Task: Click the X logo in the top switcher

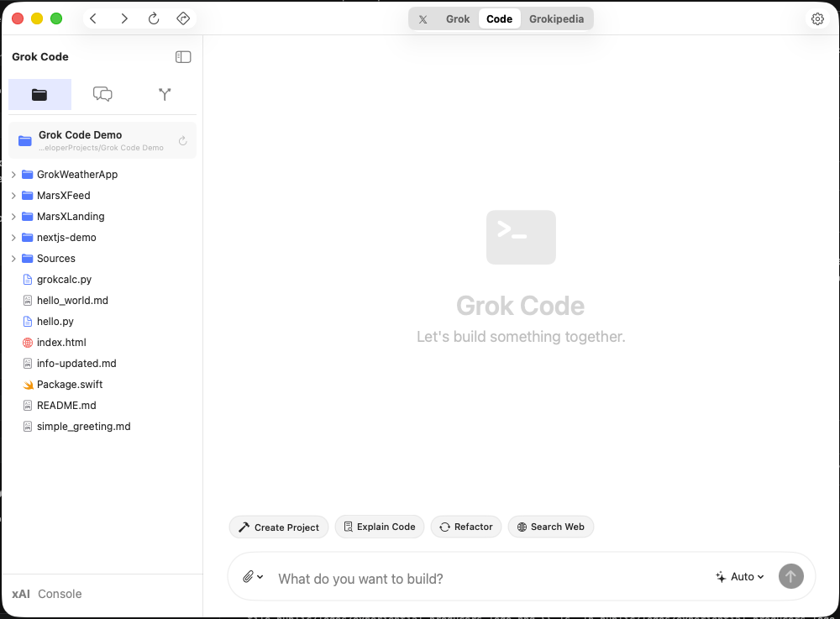Action: [x=423, y=18]
